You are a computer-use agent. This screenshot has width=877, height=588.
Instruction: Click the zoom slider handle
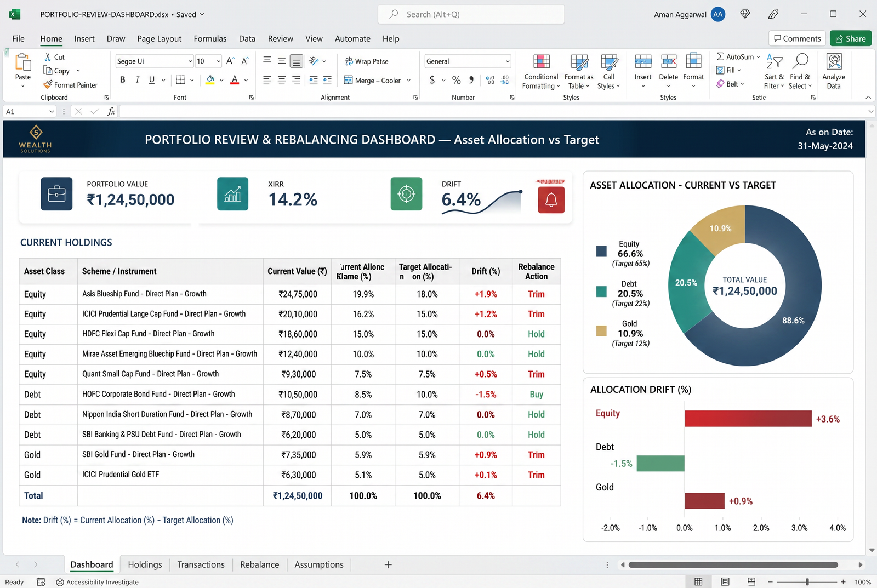[x=807, y=582]
